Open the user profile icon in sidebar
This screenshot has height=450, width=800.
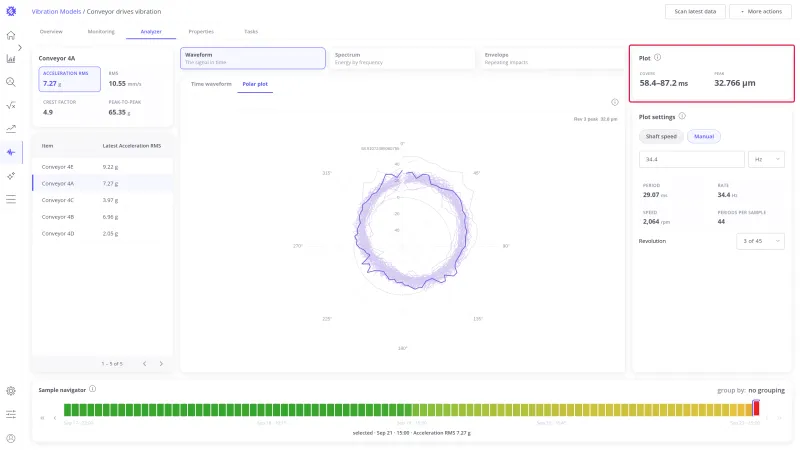pyautogui.click(x=11, y=438)
